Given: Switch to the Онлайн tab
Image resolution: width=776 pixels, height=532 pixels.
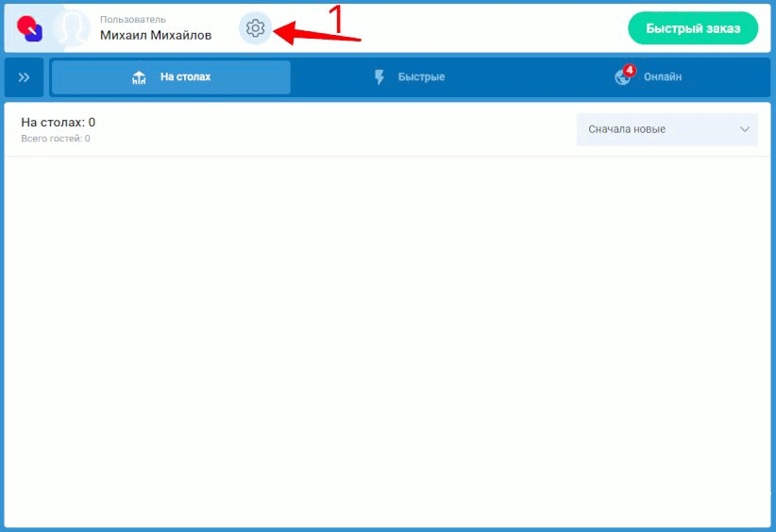Looking at the screenshot, I should [663, 77].
